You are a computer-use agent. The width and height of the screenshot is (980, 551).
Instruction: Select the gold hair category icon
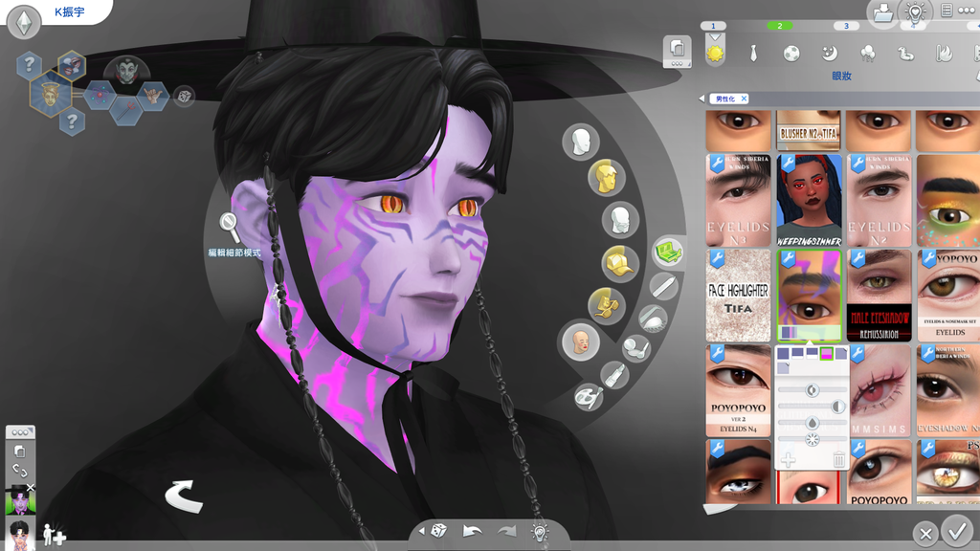[606, 178]
